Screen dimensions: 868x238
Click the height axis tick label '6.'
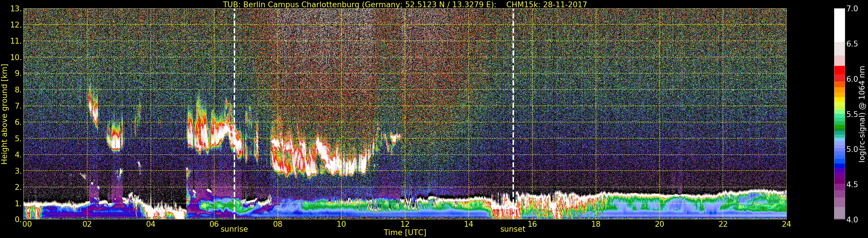(18, 122)
